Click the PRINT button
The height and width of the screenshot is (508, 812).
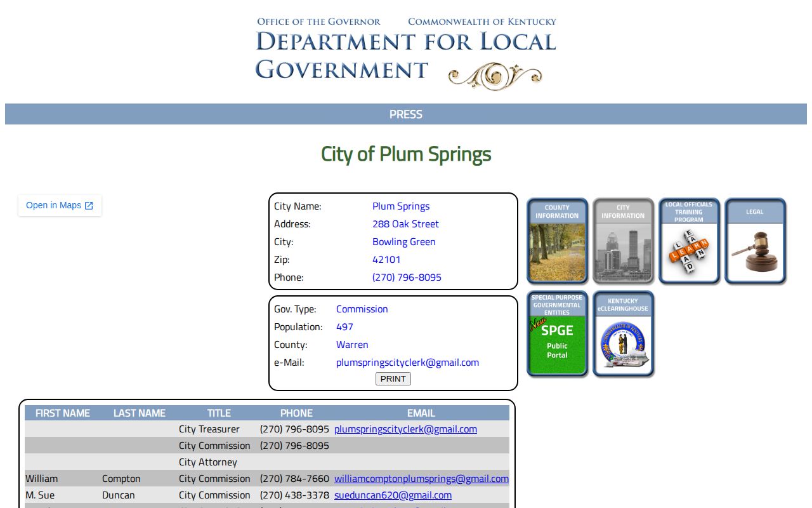click(393, 378)
